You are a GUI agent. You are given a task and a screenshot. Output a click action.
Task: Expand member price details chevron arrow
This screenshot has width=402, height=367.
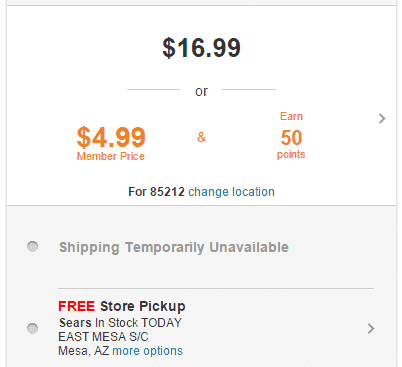point(382,119)
